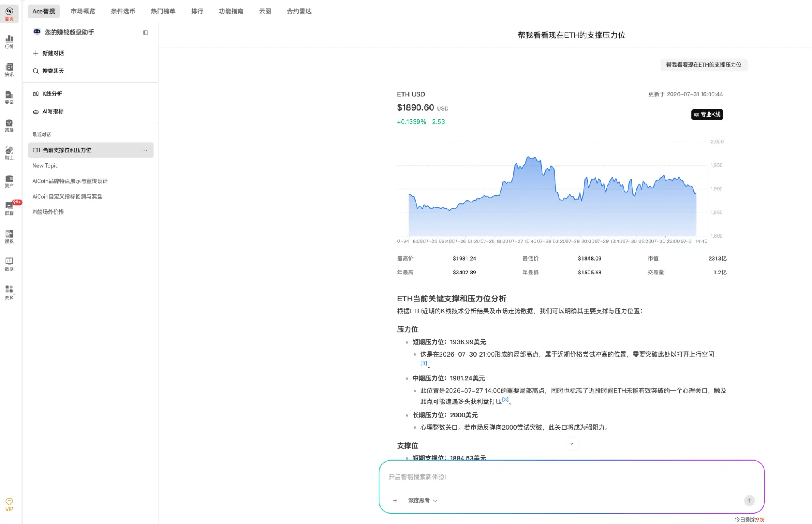Open options menu for ETH当前支撑位和压力位 chat
This screenshot has height=524, width=812.
click(x=144, y=150)
